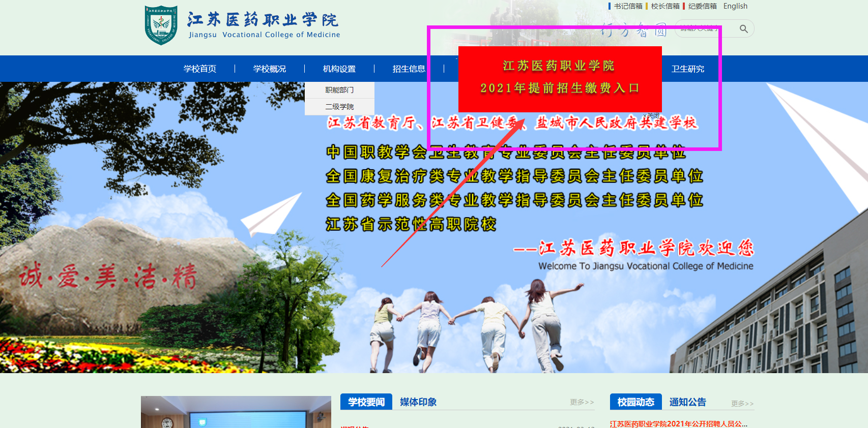Switch the site to English
The height and width of the screenshot is (428, 868).
(x=735, y=6)
